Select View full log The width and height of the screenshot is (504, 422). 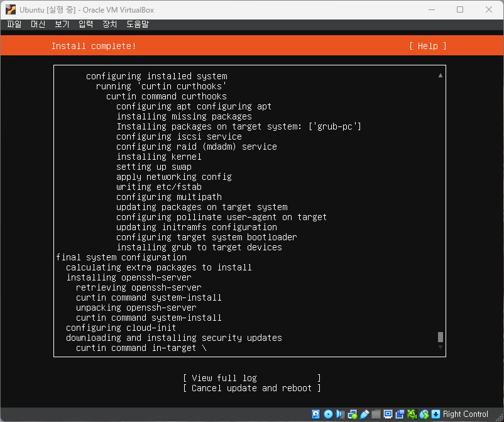(251, 377)
